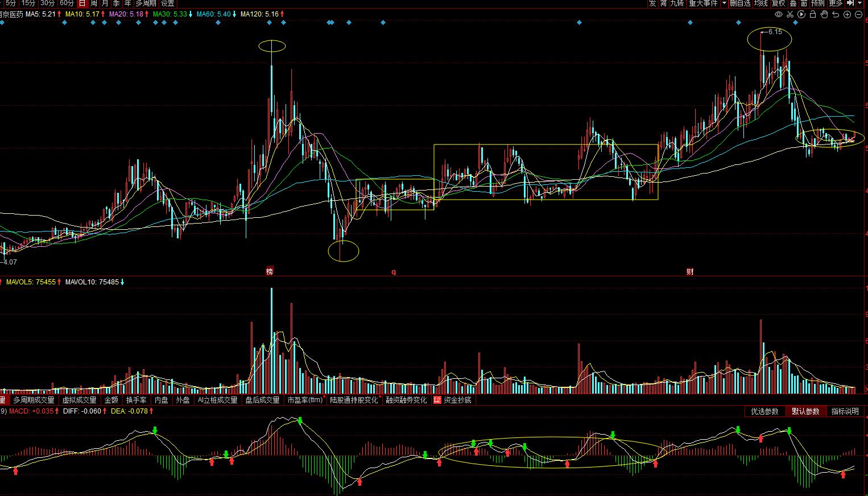Select the 多周期成交量 indicator tab
This screenshot has height=496, width=868.
[34, 400]
